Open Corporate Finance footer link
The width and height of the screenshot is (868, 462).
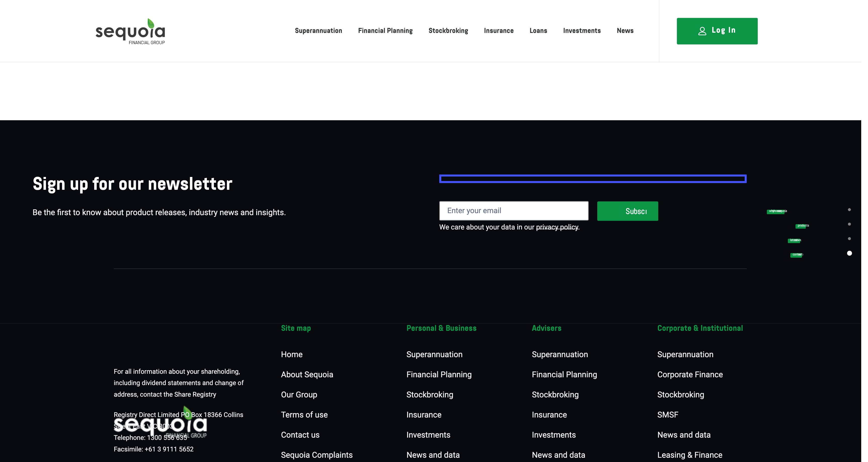pyautogui.click(x=690, y=375)
